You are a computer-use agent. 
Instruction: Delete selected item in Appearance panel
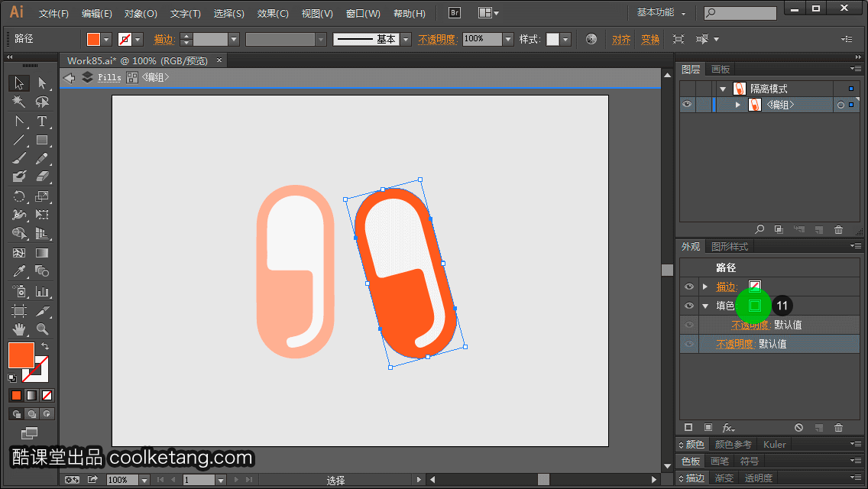click(x=839, y=428)
